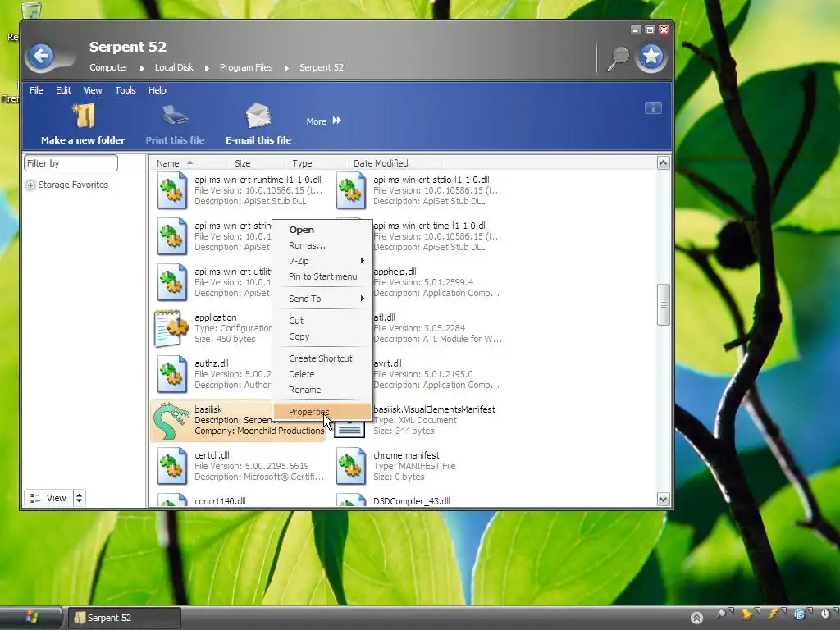Choose Rename in the context menu
840x630 pixels.
pyautogui.click(x=322, y=390)
